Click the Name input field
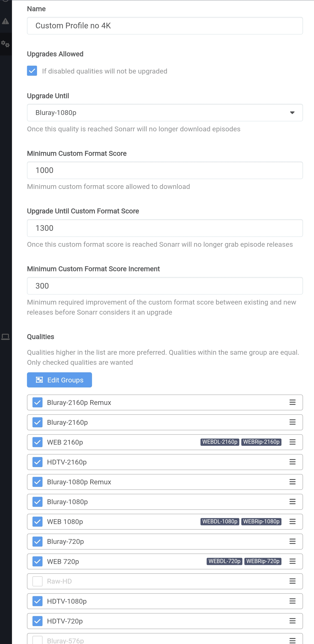This screenshot has height=644, width=314. click(165, 26)
